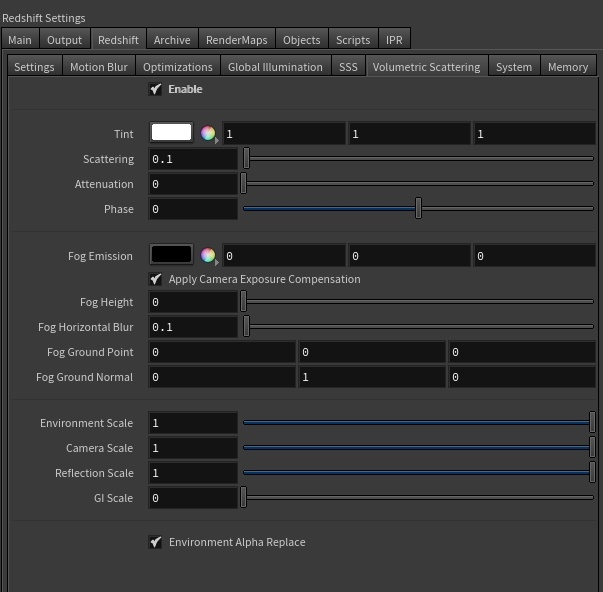Click the Fog Ground Point X field
This screenshot has width=603, height=592.
click(x=222, y=352)
